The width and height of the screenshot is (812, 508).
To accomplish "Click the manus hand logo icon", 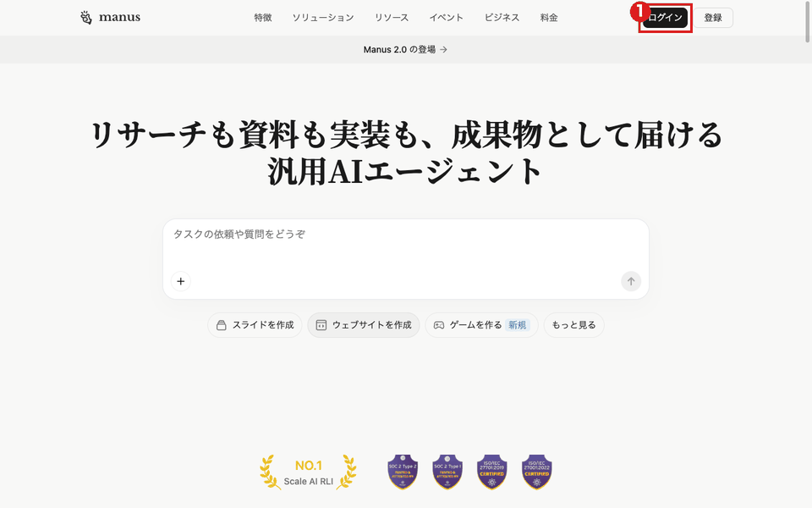I will [86, 18].
